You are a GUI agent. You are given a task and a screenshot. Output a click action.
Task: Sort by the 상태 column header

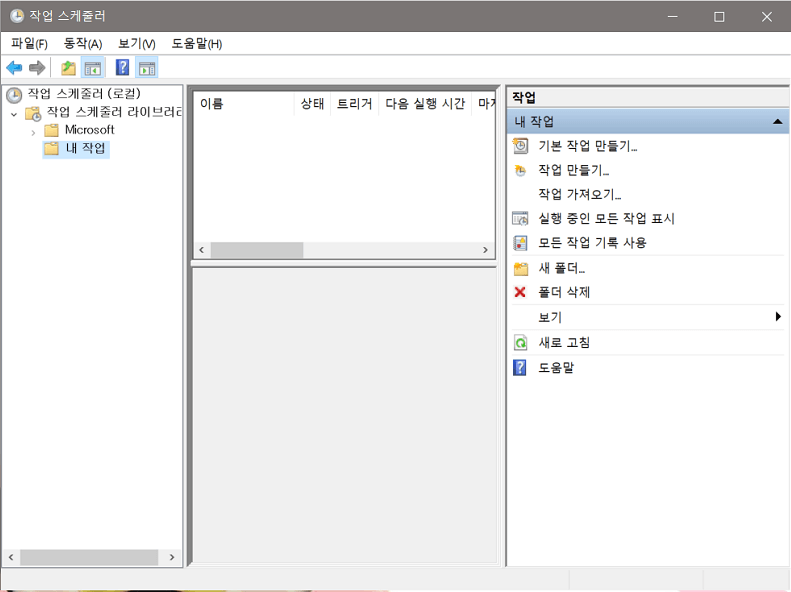pos(312,104)
